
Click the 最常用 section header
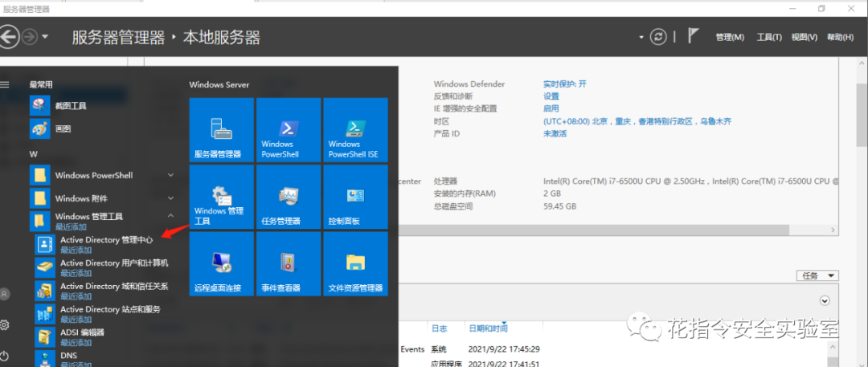(x=42, y=84)
